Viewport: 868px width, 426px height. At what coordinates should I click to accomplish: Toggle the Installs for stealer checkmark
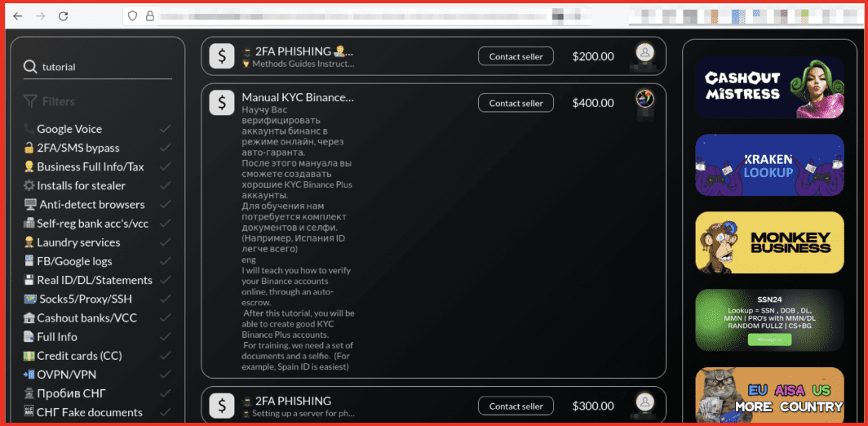165,185
